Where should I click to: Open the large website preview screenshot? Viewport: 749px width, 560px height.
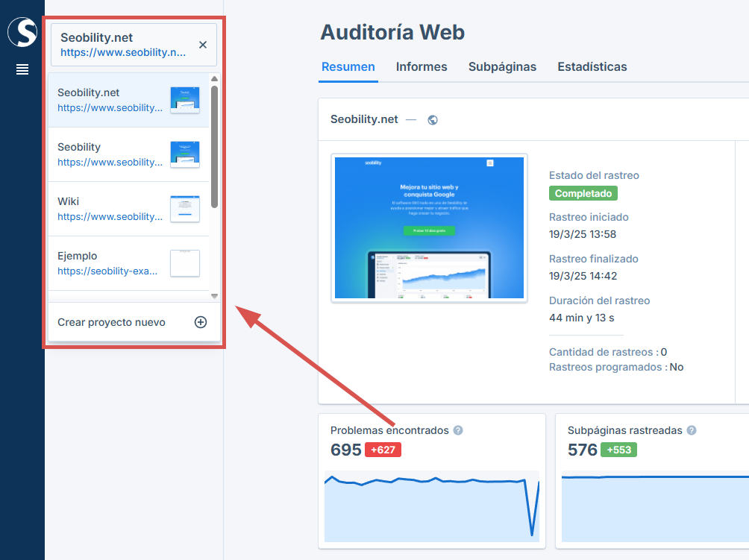[429, 227]
